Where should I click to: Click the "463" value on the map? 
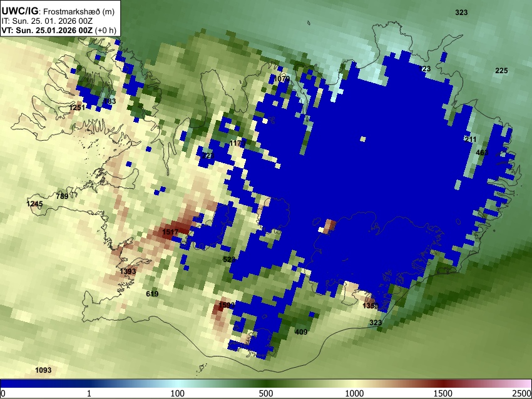point(482,153)
